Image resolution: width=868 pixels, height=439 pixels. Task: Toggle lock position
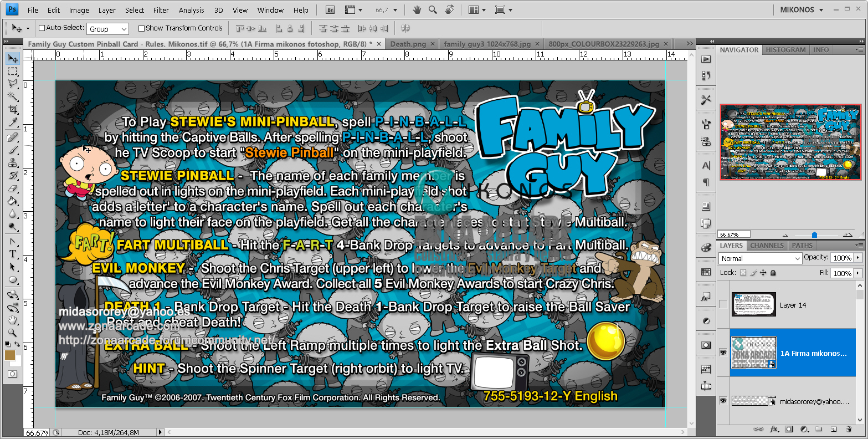[763, 273]
